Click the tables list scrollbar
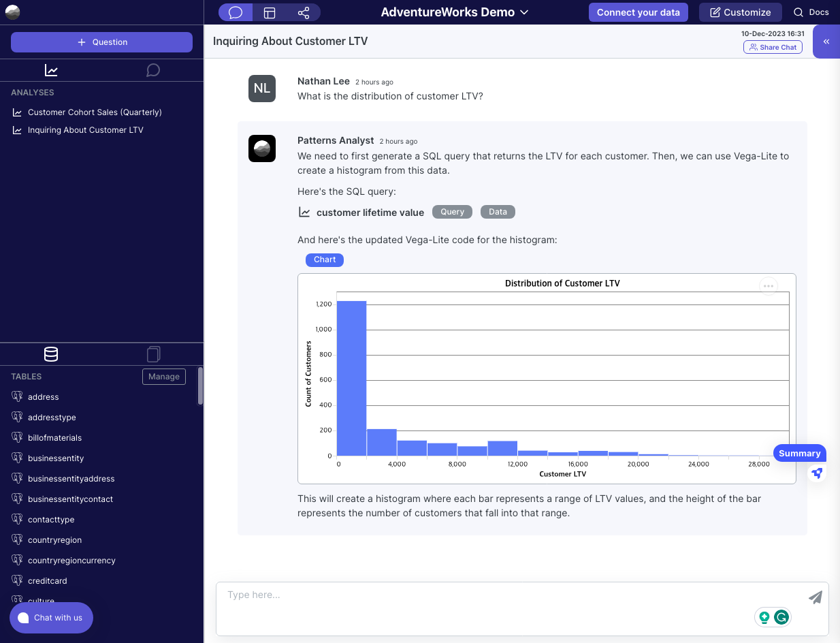Viewport: 840px width, 643px height. (200, 386)
